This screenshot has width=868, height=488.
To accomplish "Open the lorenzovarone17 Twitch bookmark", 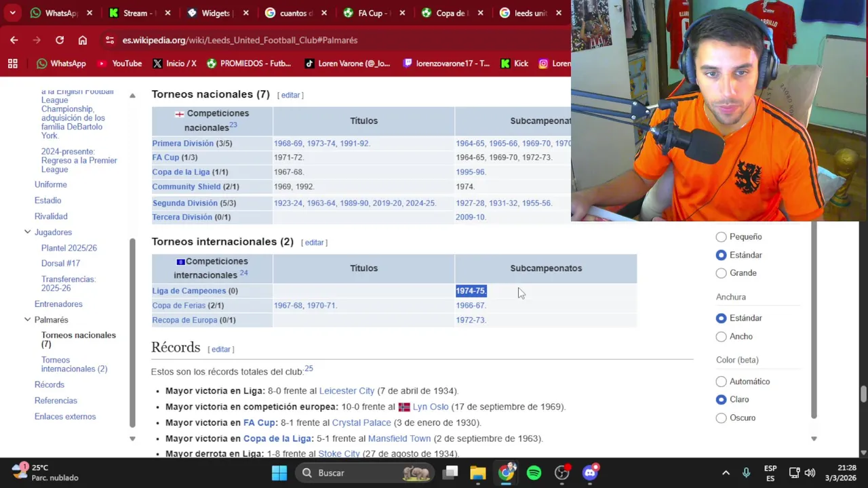I will [446, 63].
